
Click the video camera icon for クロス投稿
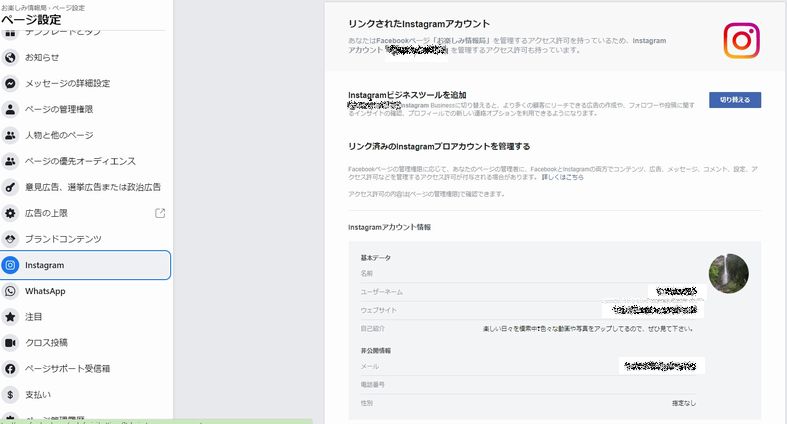click(x=10, y=343)
